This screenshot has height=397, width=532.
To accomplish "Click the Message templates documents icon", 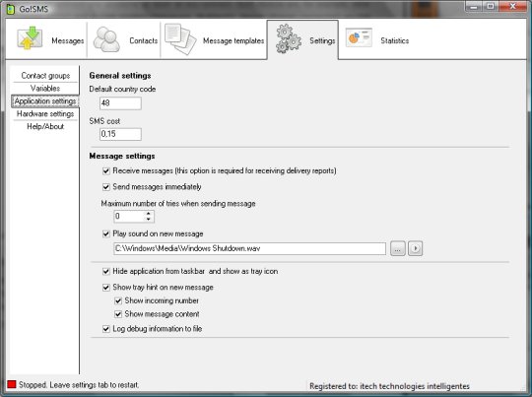I will click(x=180, y=39).
